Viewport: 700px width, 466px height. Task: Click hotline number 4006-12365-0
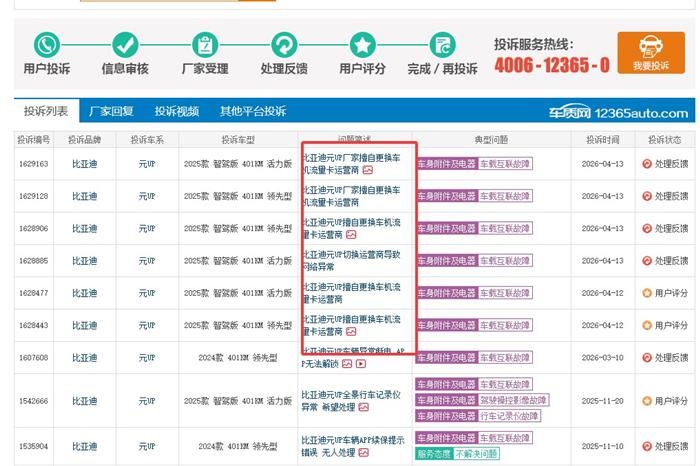pos(552,65)
